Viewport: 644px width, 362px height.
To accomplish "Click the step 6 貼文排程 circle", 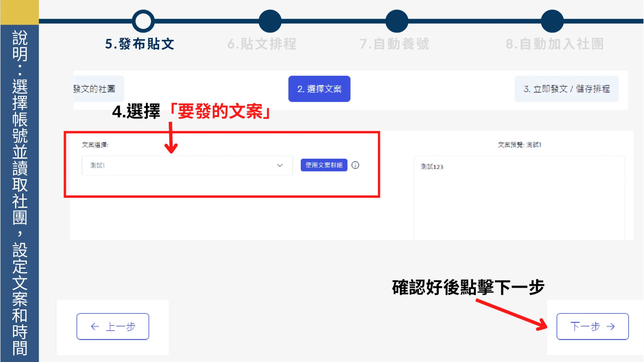I will 270,21.
